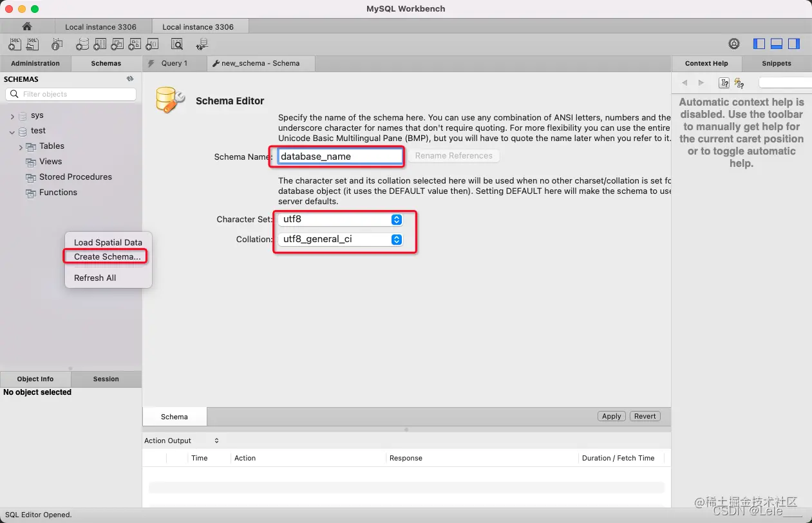
Task: Focus the context help search field
Action: 785,83
